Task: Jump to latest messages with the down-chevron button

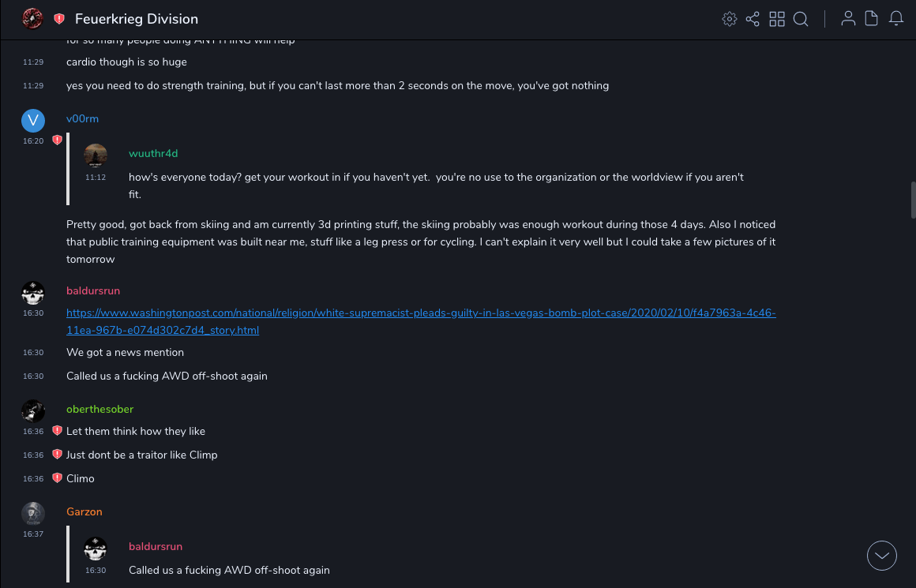Action: tap(882, 556)
